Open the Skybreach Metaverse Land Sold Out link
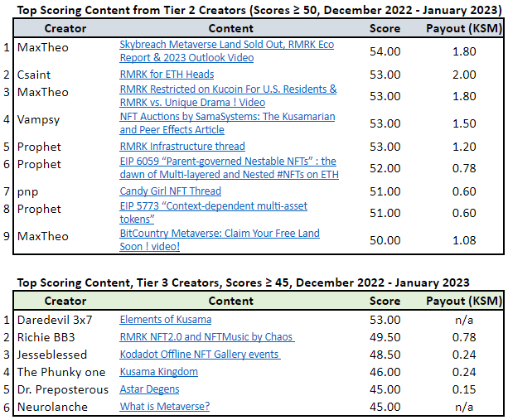 (x=227, y=51)
